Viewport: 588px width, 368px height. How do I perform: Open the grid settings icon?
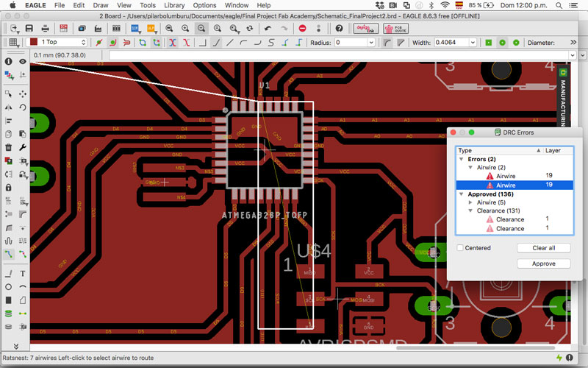pos(13,43)
